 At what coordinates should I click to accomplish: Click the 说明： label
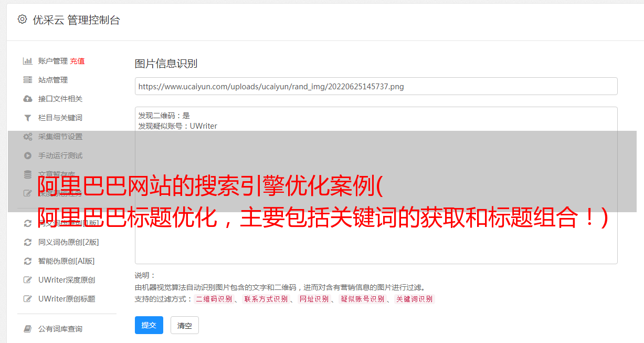pyautogui.click(x=145, y=275)
